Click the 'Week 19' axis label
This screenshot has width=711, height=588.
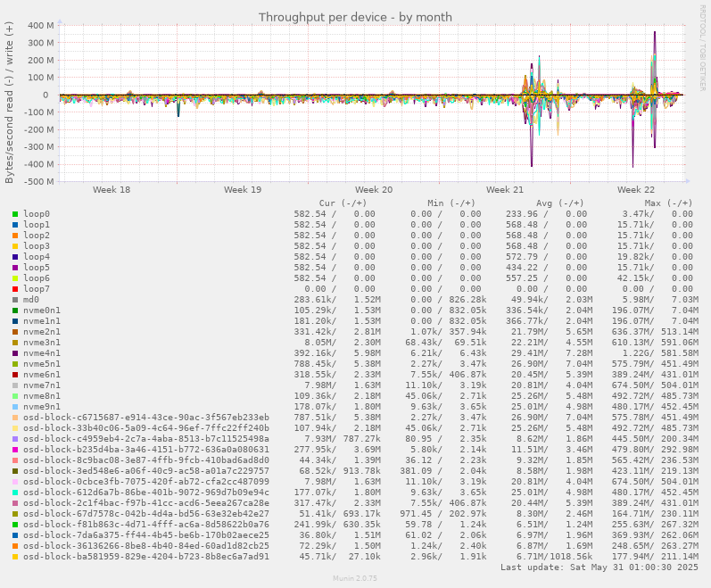pos(243,189)
